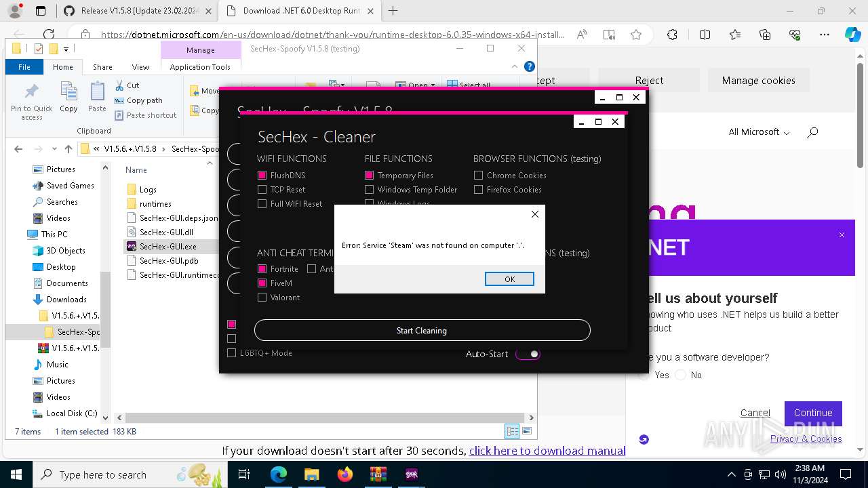Click the Start Cleaning button
868x488 pixels.
click(422, 331)
